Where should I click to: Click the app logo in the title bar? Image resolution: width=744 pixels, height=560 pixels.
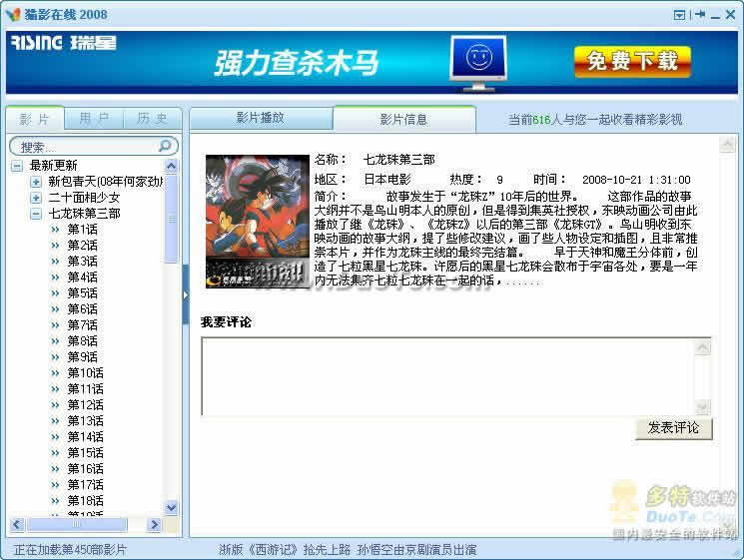click(x=12, y=14)
